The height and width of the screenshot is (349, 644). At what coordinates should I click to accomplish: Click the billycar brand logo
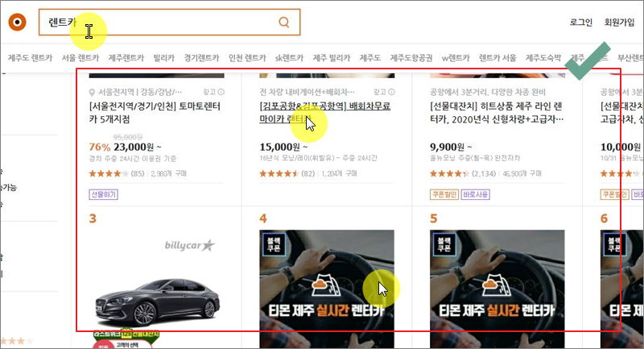point(190,245)
